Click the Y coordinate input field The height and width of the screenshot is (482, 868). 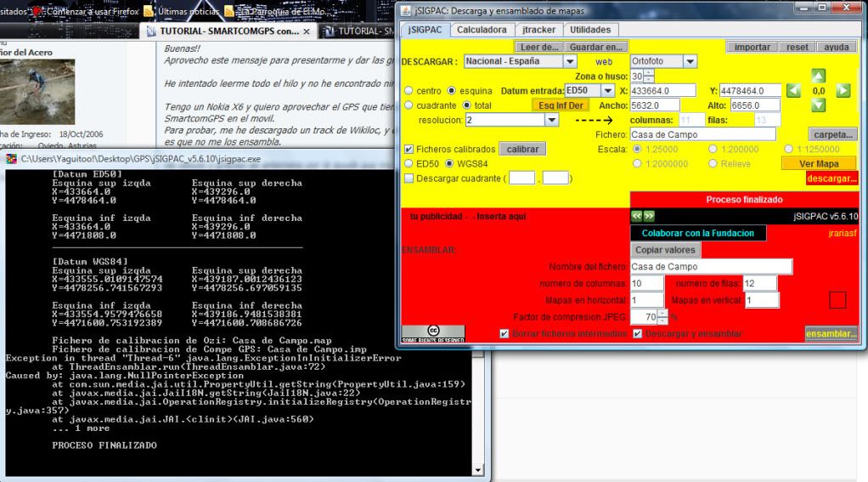(750, 90)
